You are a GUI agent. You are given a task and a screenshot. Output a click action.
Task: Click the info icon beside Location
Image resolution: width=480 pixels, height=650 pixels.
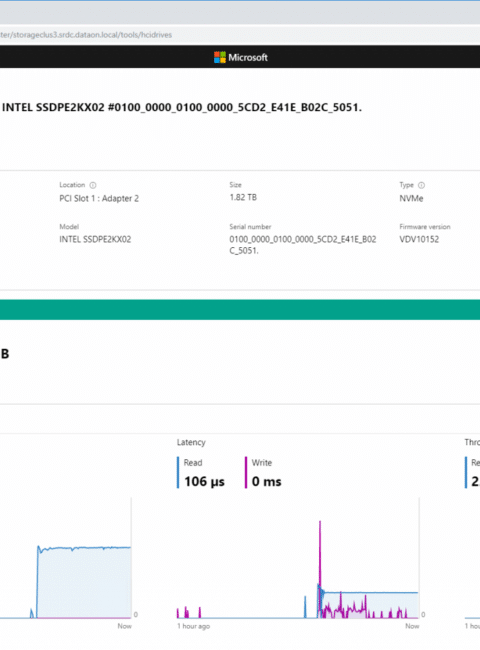click(x=93, y=185)
